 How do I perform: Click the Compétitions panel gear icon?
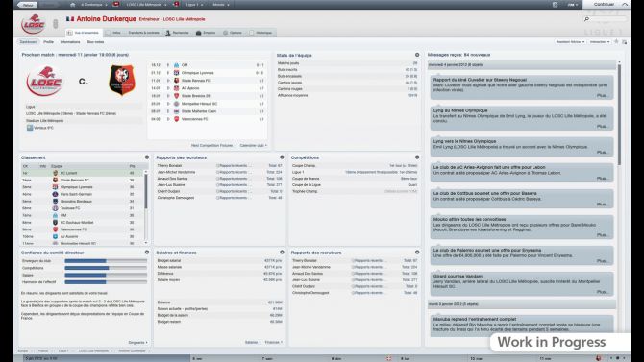tap(417, 157)
